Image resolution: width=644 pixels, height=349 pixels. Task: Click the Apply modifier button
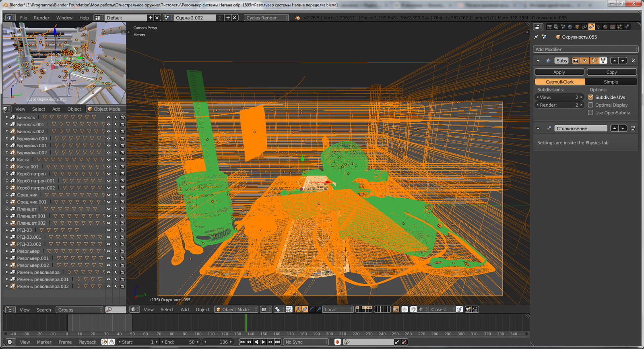(x=559, y=72)
